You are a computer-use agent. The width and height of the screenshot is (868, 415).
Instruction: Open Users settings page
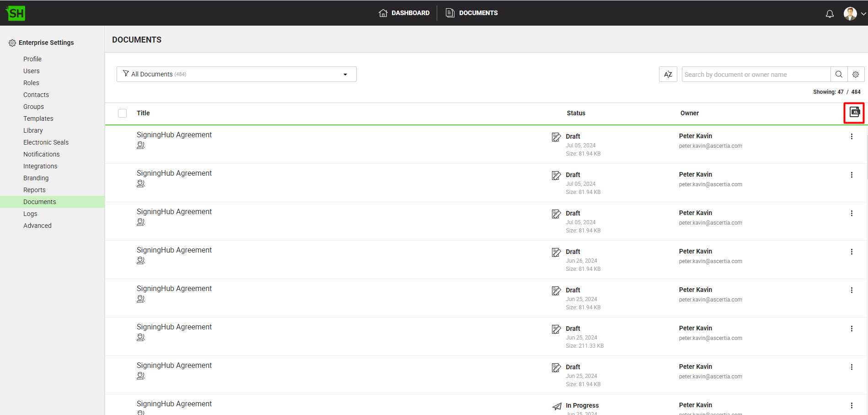(32, 71)
